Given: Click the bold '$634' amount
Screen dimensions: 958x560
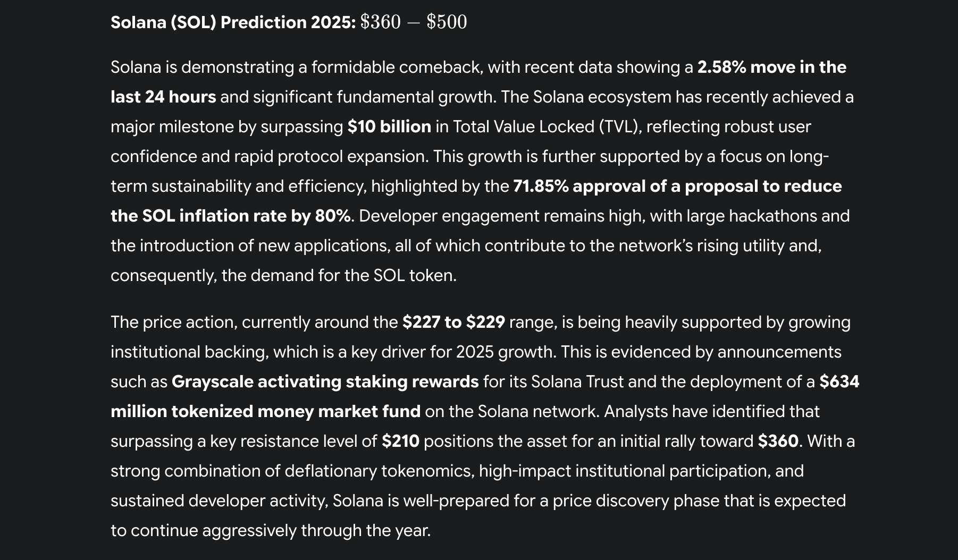Looking at the screenshot, I should tap(839, 382).
